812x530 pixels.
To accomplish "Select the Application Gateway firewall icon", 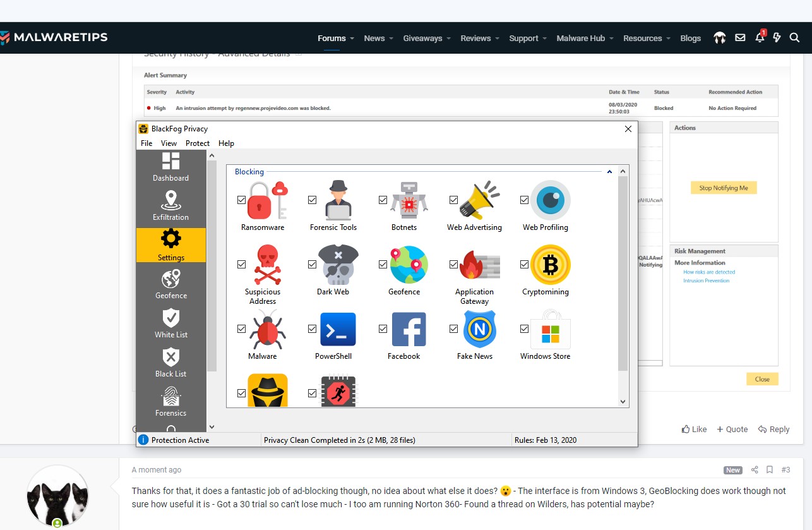I will tap(480, 265).
